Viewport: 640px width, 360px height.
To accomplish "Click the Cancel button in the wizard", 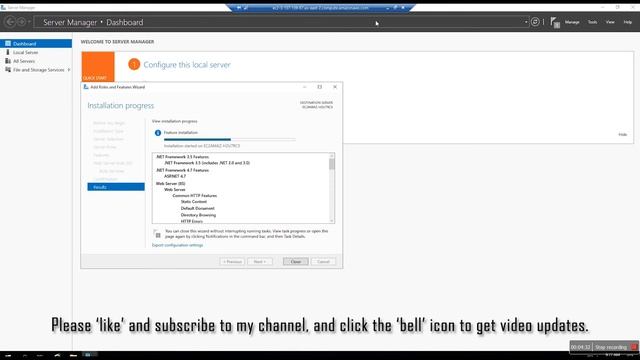I will (x=323, y=261).
